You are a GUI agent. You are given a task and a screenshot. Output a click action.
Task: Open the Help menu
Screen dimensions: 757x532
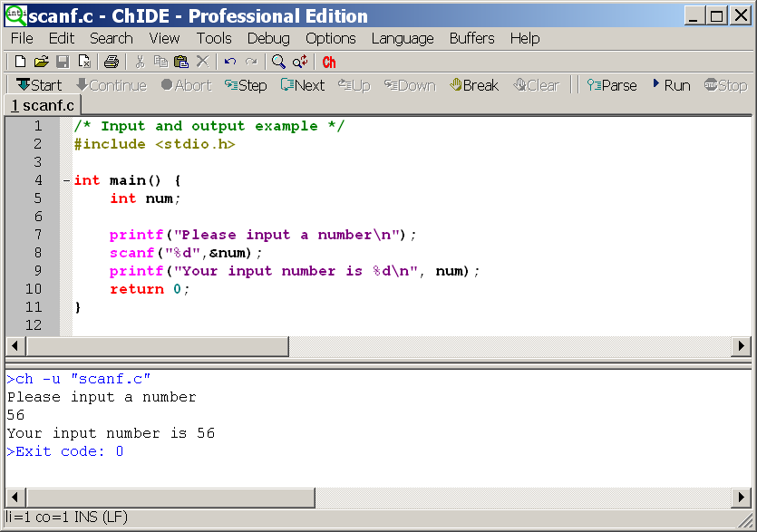[x=525, y=38]
